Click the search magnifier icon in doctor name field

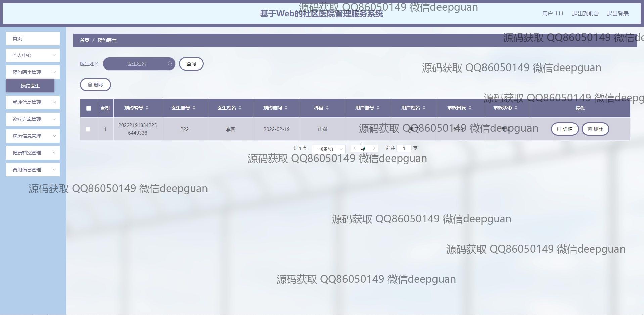170,64
